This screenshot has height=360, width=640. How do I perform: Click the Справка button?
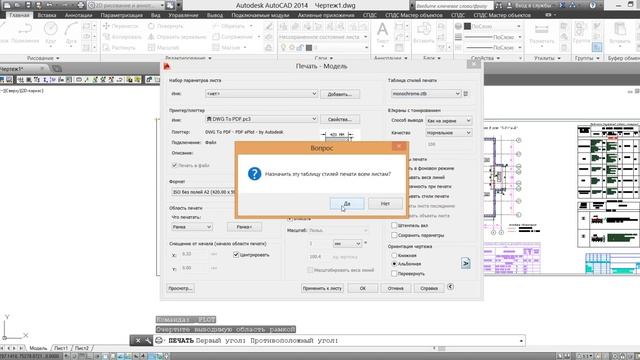click(x=429, y=288)
